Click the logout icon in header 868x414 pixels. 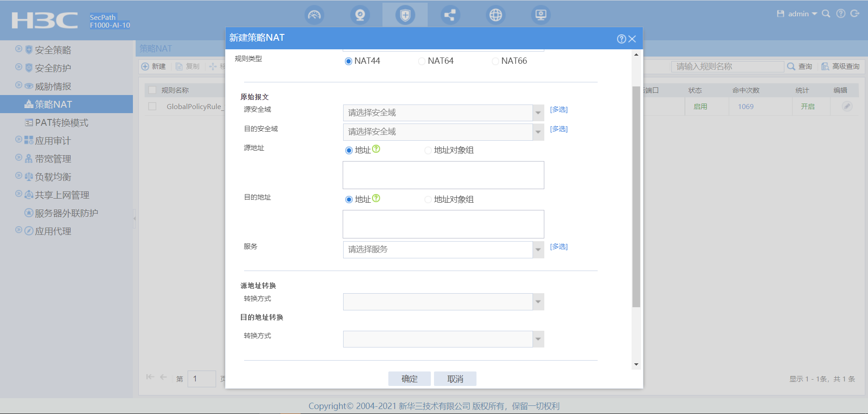(x=855, y=14)
